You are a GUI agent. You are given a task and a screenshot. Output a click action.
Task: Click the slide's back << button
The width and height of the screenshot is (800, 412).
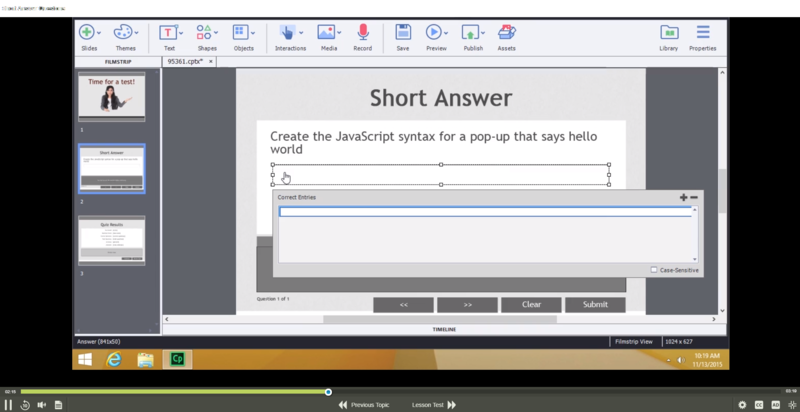pyautogui.click(x=404, y=304)
